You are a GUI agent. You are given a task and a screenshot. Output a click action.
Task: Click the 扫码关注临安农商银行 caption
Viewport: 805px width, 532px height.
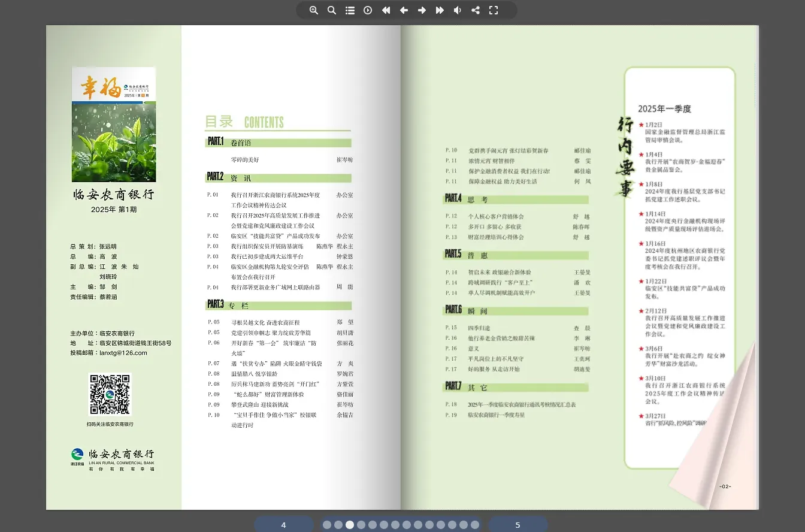[110, 424]
